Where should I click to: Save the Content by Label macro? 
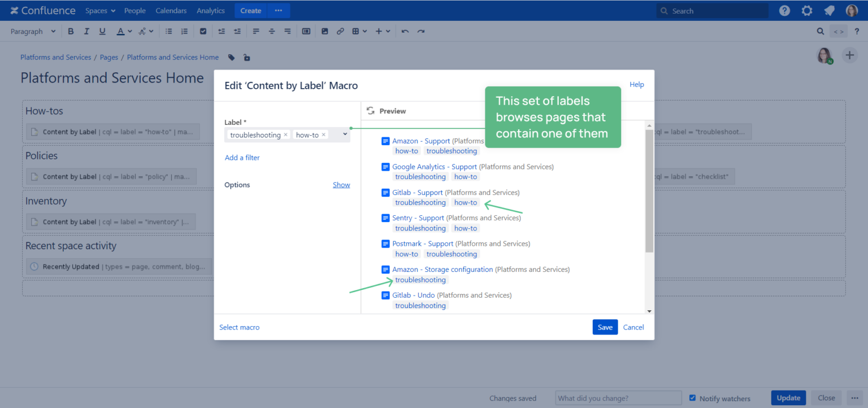605,327
